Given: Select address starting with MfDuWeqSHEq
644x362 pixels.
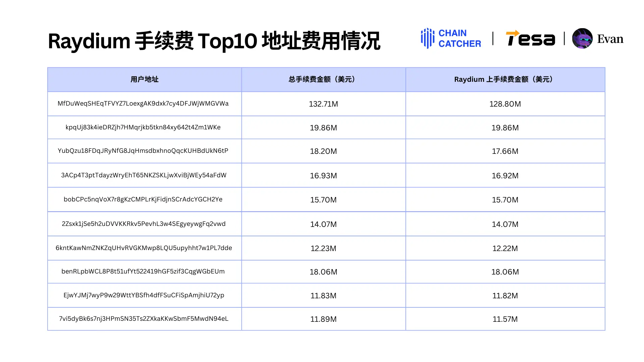Looking at the screenshot, I should [144, 104].
